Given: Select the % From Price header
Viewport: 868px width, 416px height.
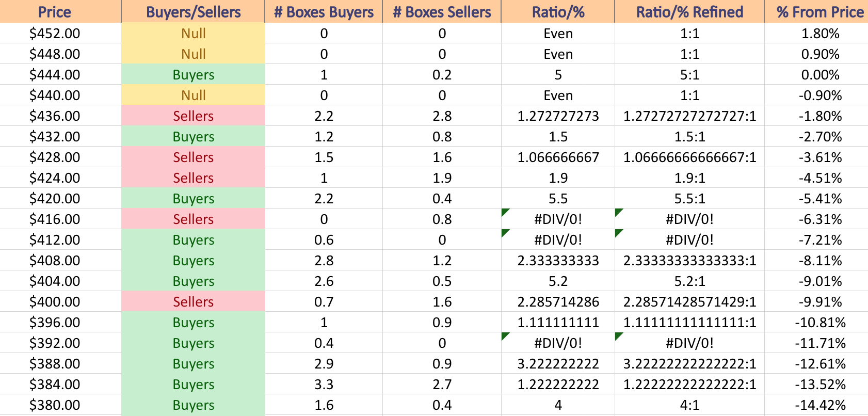Looking at the screenshot, I should point(816,11).
